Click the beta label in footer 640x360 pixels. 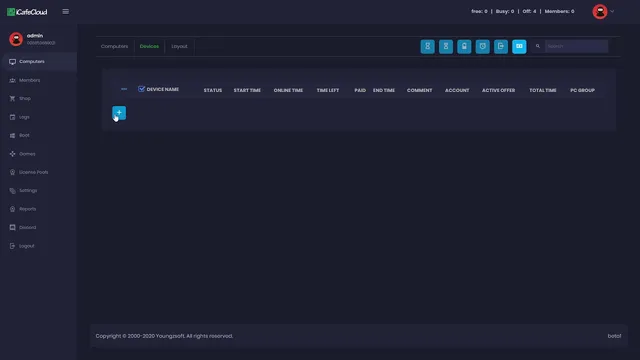pyautogui.click(x=614, y=336)
